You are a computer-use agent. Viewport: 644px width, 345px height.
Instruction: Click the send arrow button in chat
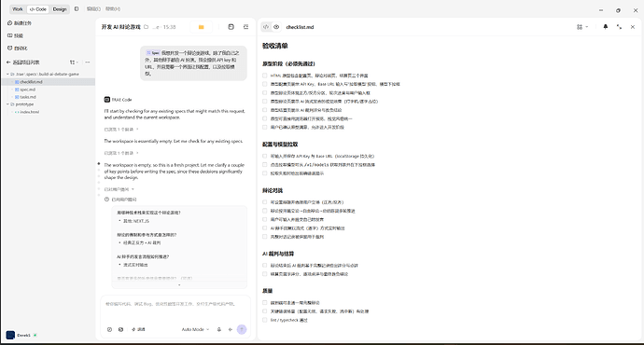click(x=242, y=329)
